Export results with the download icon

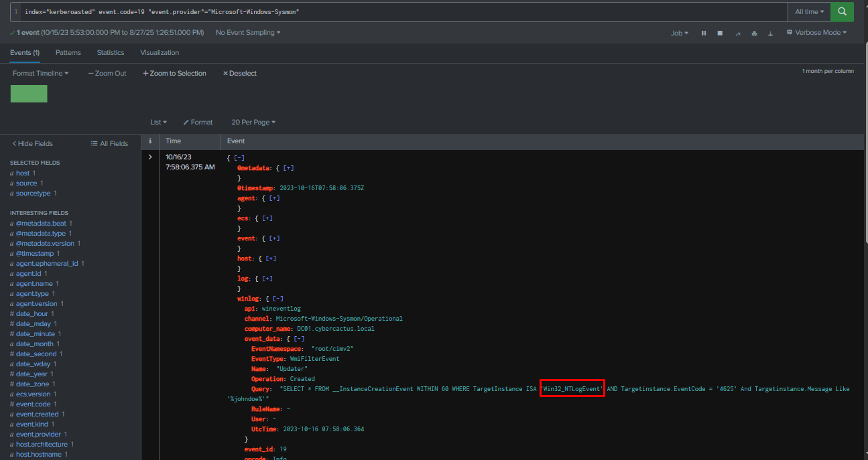pyautogui.click(x=770, y=33)
